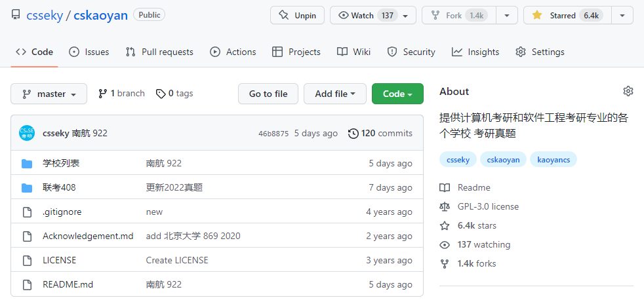This screenshot has height=300, width=644.
Task: Click the Acknowledgement.md file icon
Action: point(27,236)
